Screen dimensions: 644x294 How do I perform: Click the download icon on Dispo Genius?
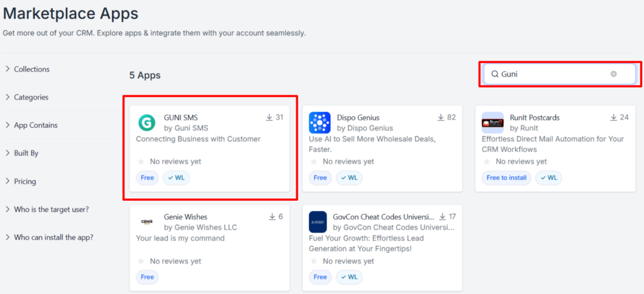[440, 118]
